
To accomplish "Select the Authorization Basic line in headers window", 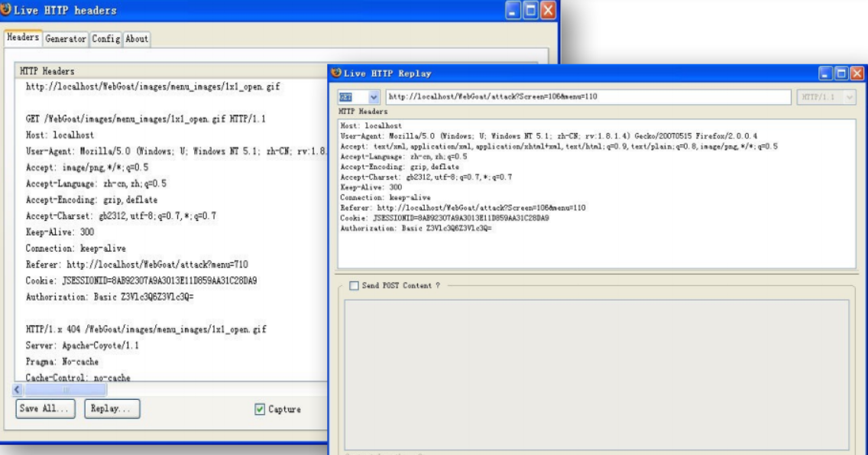I will [109, 297].
